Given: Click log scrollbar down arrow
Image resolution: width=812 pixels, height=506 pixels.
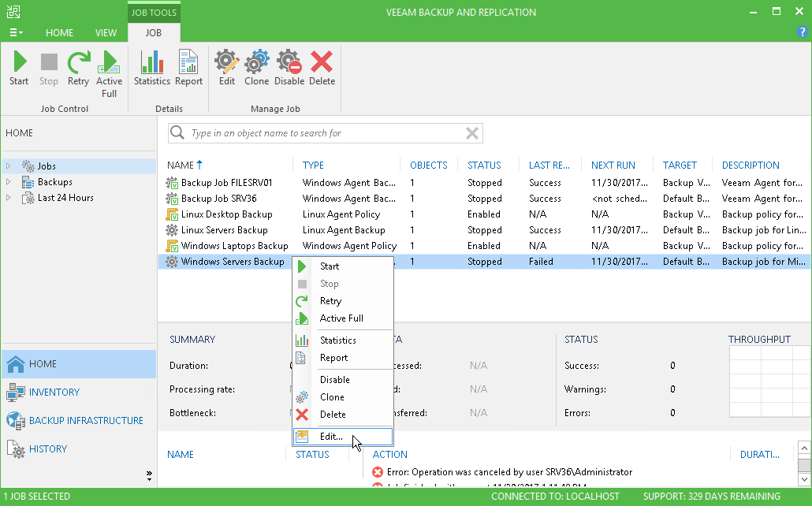Looking at the screenshot, I should (x=804, y=479).
